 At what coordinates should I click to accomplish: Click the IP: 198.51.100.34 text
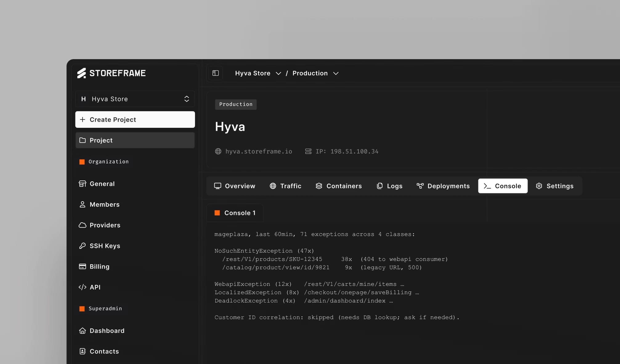347,151
